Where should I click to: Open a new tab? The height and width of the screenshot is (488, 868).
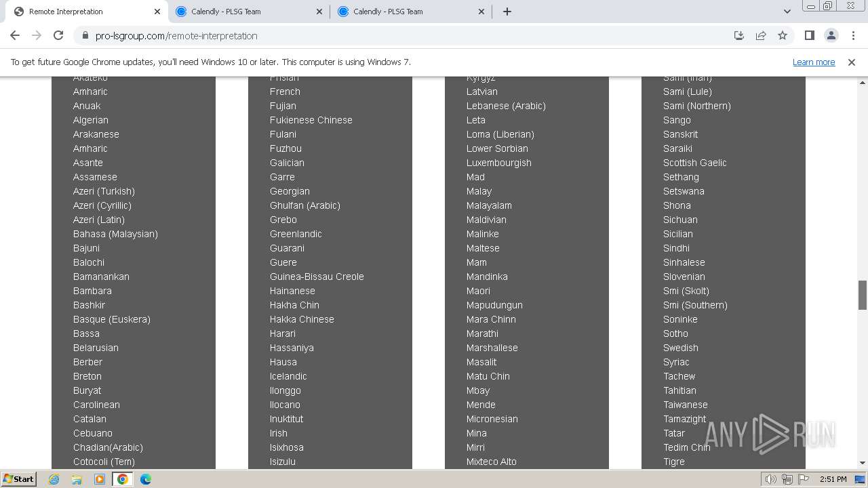tap(507, 12)
